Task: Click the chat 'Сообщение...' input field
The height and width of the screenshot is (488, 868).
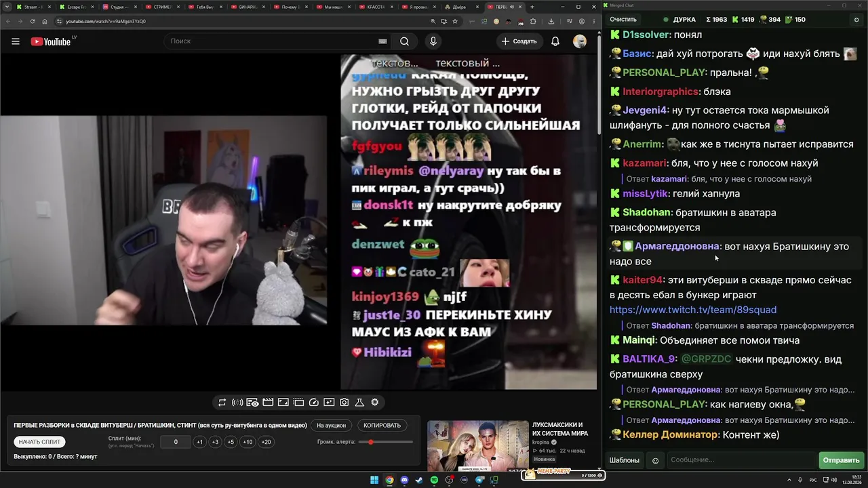Action: [742, 461]
